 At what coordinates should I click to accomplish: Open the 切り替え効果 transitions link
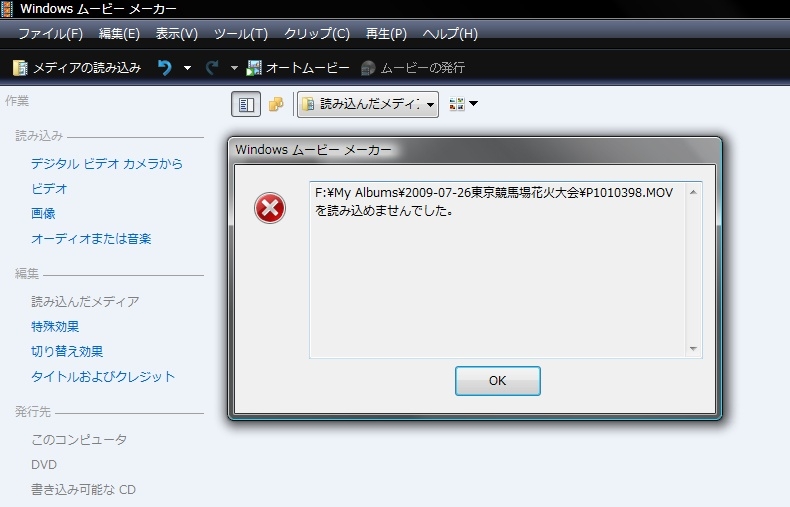click(67, 352)
